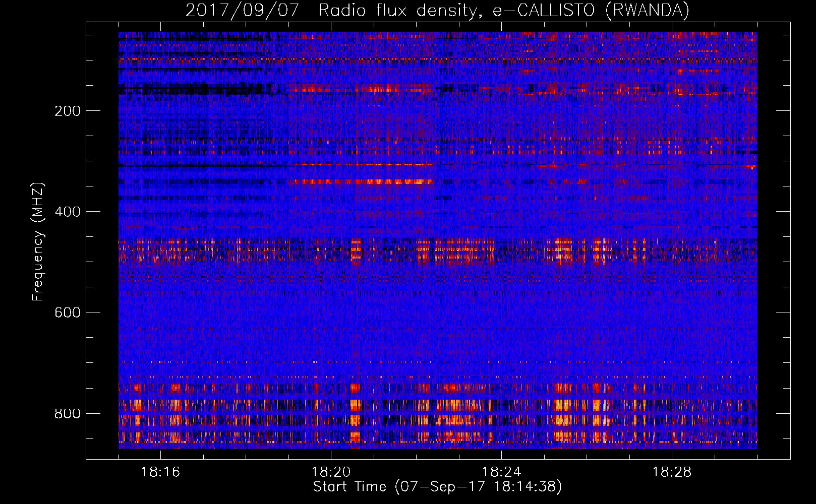Click the 'Start Time (07-Sep-17 18:14:38)' label
This screenshot has height=504, width=816.
437,487
